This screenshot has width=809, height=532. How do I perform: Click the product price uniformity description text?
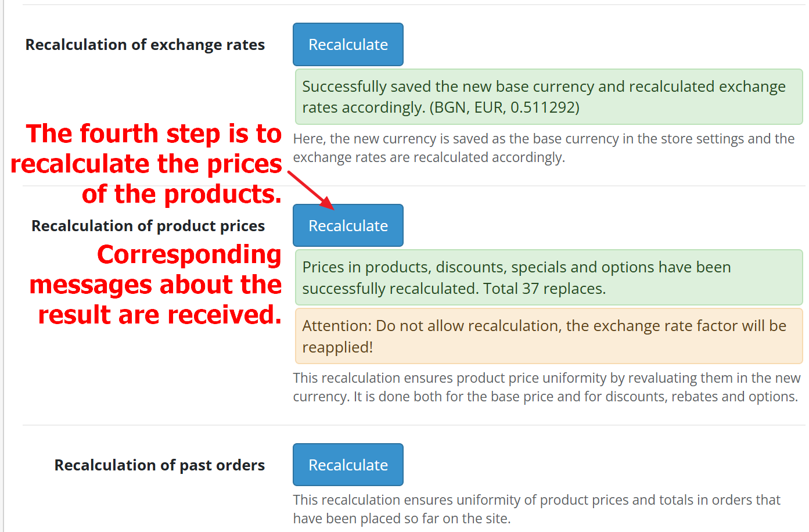coord(546,387)
